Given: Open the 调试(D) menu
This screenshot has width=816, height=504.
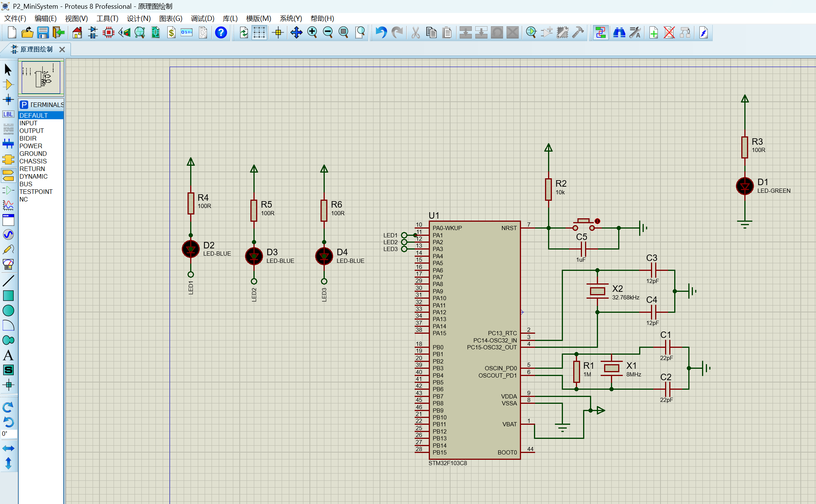Looking at the screenshot, I should 202,18.
